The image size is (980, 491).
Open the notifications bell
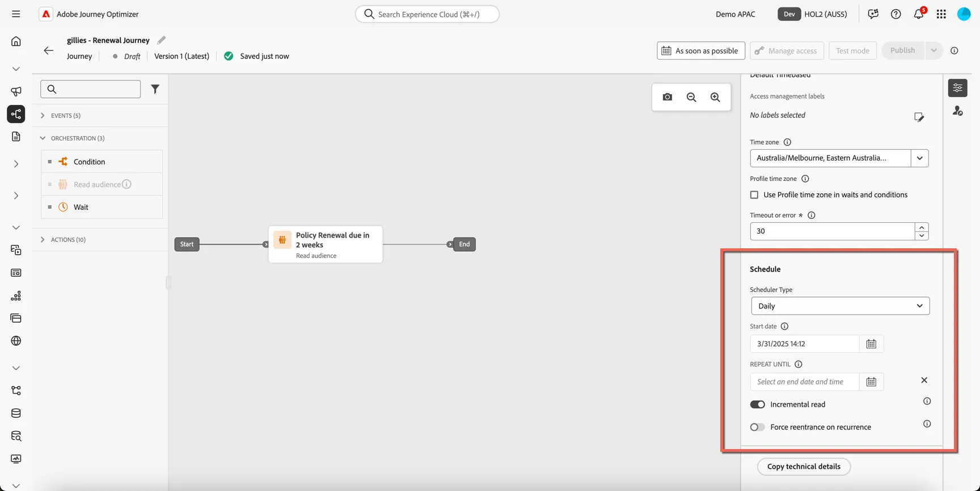tap(919, 14)
